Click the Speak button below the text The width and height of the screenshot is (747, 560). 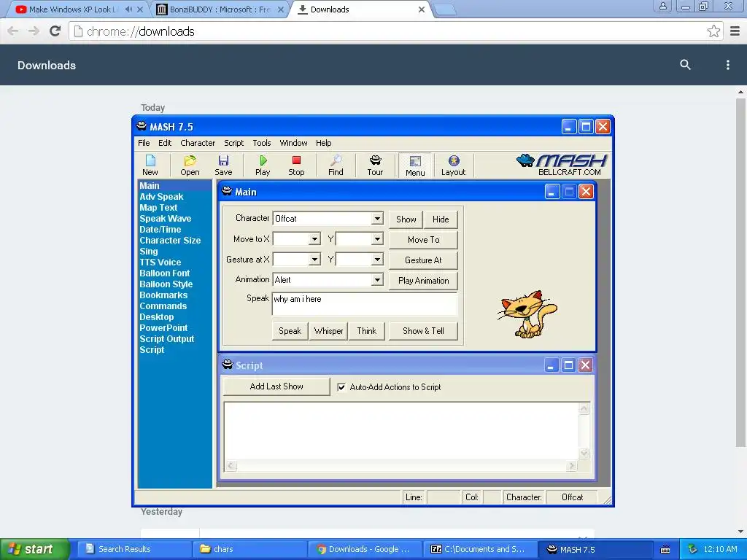pos(290,331)
